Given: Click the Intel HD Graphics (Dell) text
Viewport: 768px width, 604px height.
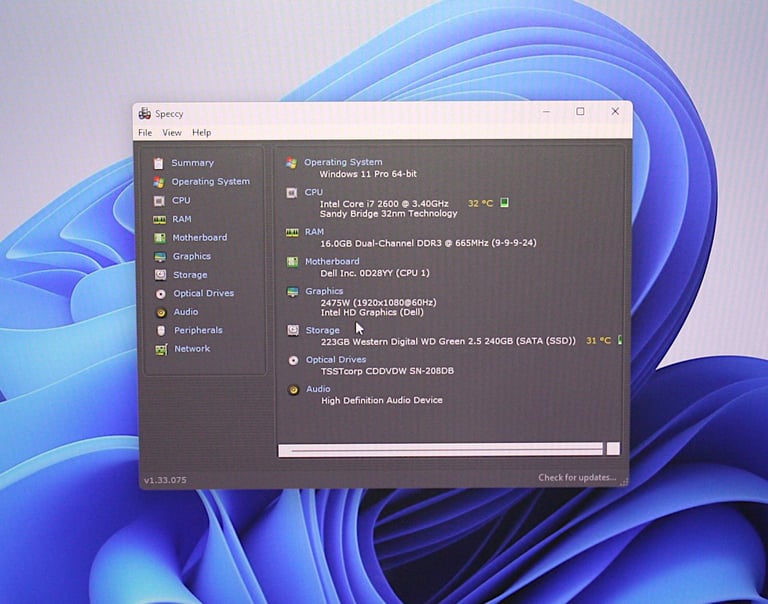Looking at the screenshot, I should [x=372, y=313].
